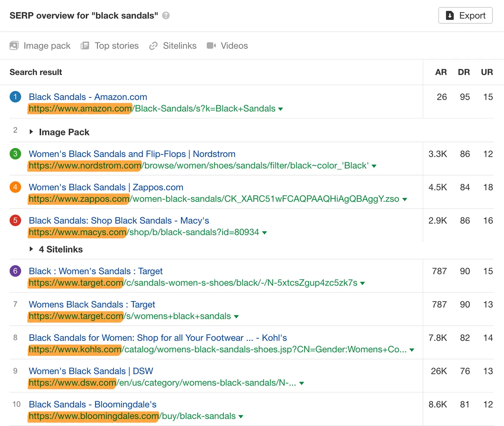Click the help question mark icon
This screenshot has height=426, width=504.
[166, 16]
